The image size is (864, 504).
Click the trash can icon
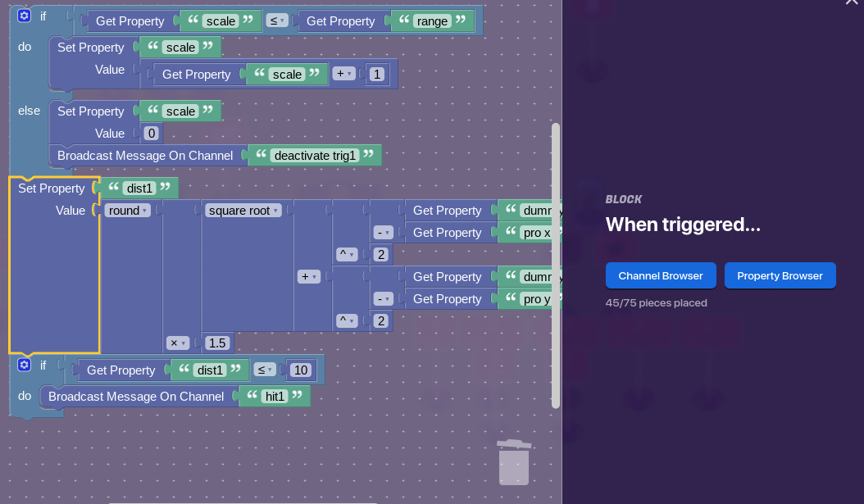514,462
